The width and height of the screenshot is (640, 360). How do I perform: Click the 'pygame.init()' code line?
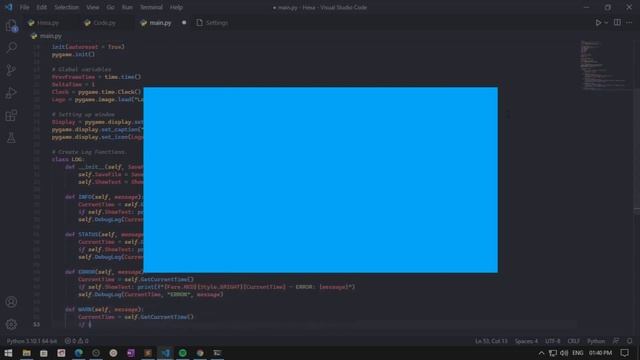[73, 54]
